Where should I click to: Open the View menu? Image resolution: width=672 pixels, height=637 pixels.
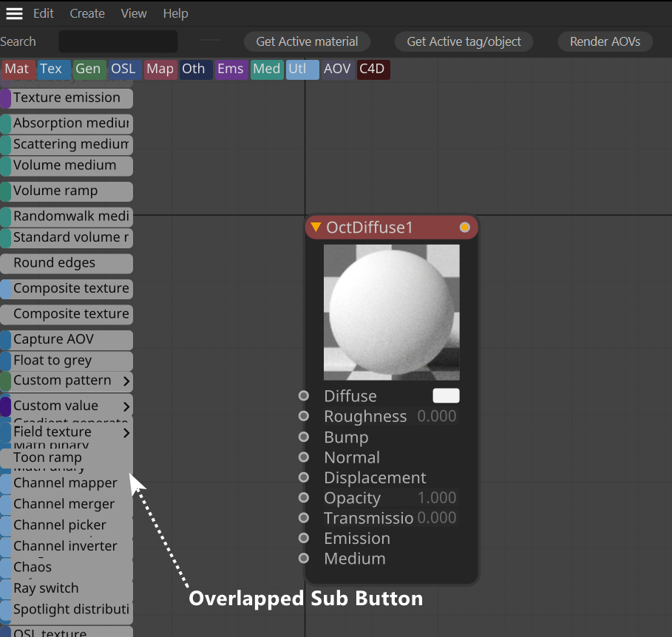[134, 14]
